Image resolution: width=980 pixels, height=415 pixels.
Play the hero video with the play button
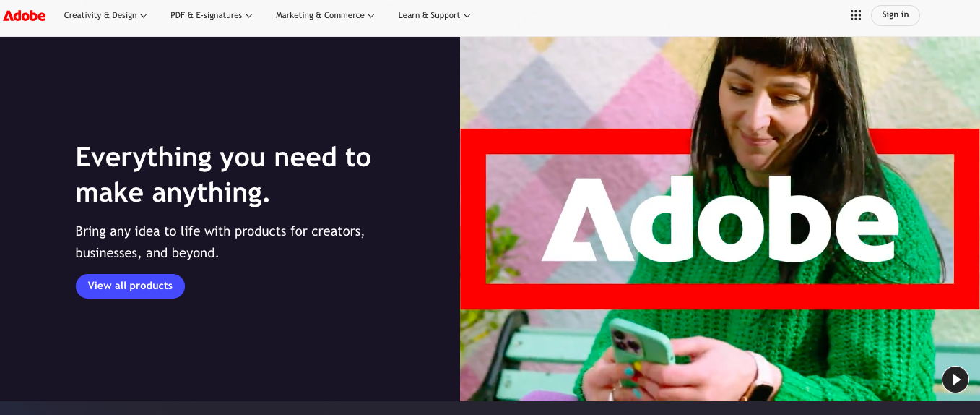pos(955,379)
